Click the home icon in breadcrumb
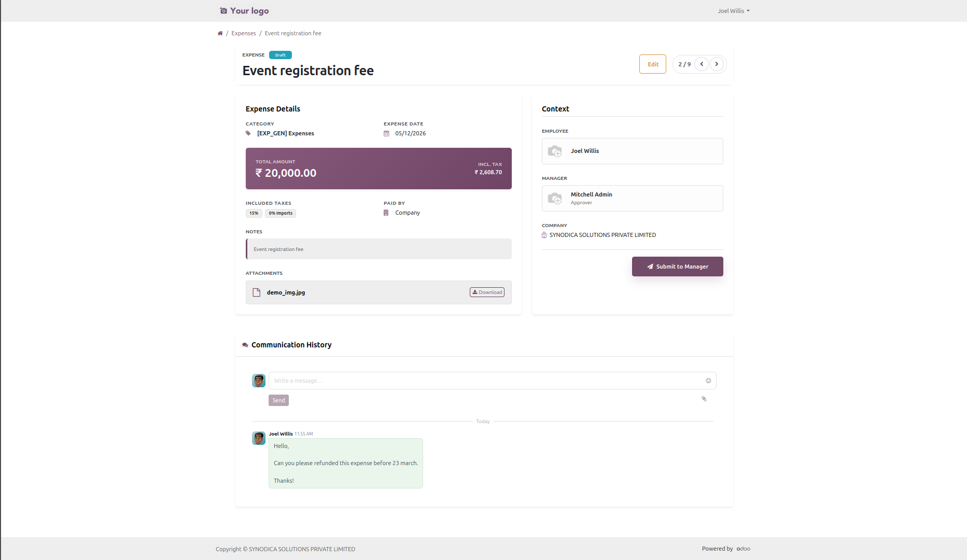The height and width of the screenshot is (560, 967). (220, 33)
